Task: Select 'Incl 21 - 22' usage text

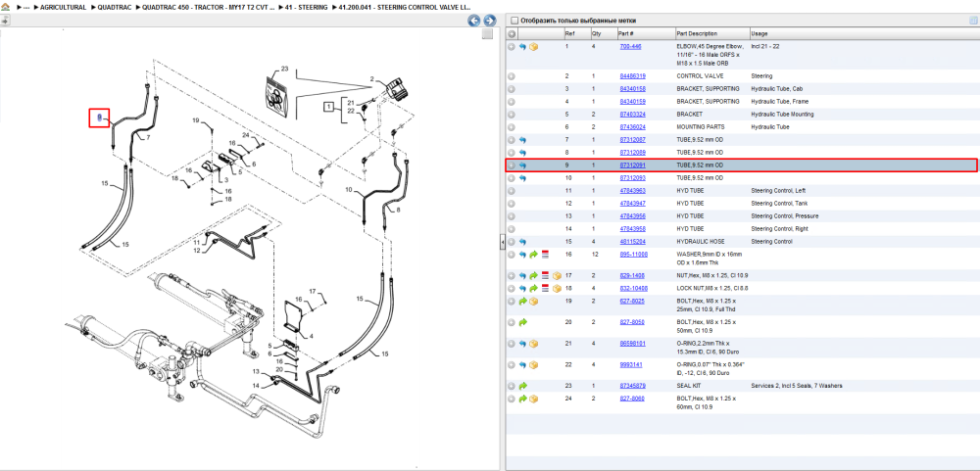Action: pyautogui.click(x=765, y=47)
